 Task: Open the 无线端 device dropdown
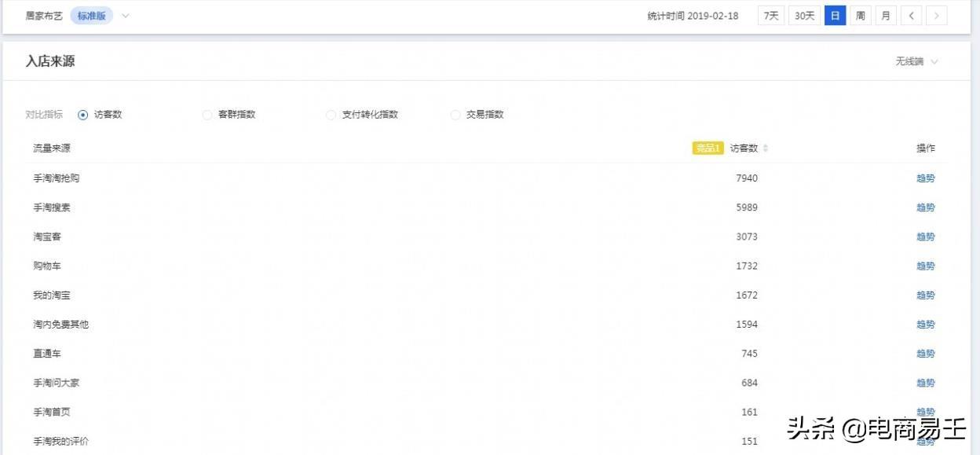point(916,61)
